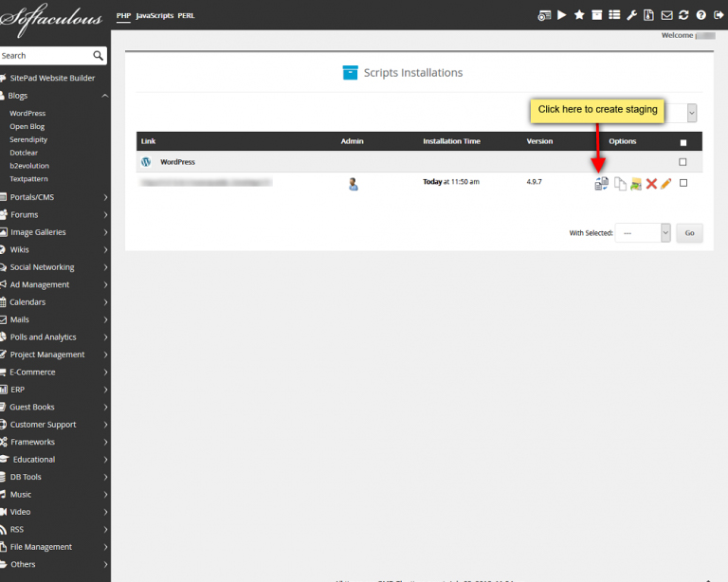
Task: Click the search magnifier icon
Action: click(x=98, y=56)
